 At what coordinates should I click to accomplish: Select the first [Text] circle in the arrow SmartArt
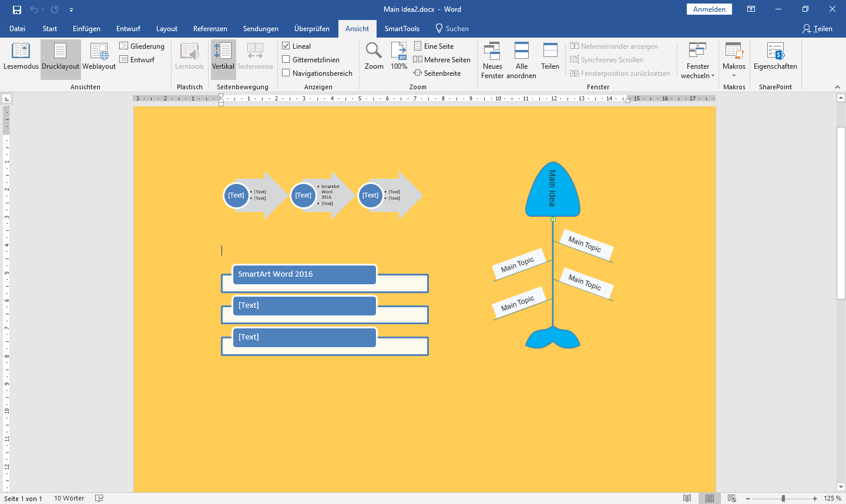(x=236, y=196)
